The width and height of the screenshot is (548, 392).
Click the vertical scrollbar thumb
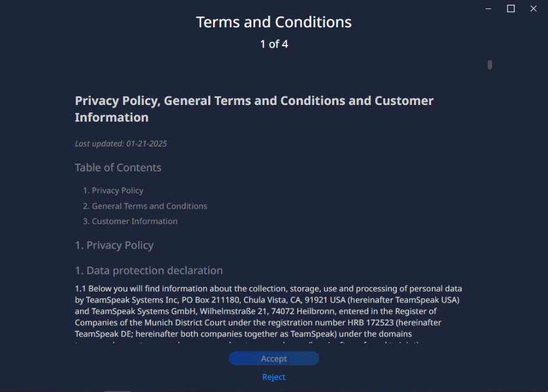click(x=490, y=65)
